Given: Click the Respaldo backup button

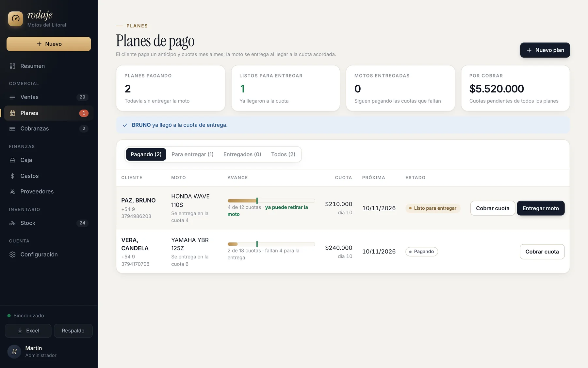Looking at the screenshot, I should pos(73,331).
